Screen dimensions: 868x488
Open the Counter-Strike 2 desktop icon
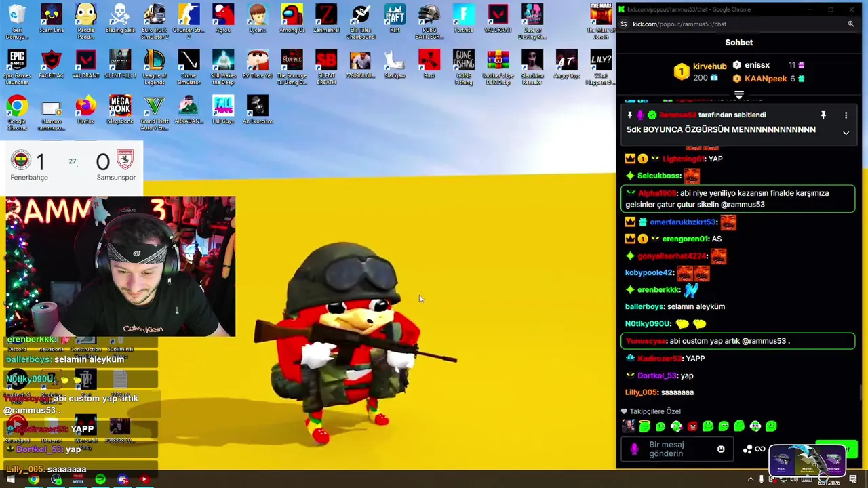(189, 22)
